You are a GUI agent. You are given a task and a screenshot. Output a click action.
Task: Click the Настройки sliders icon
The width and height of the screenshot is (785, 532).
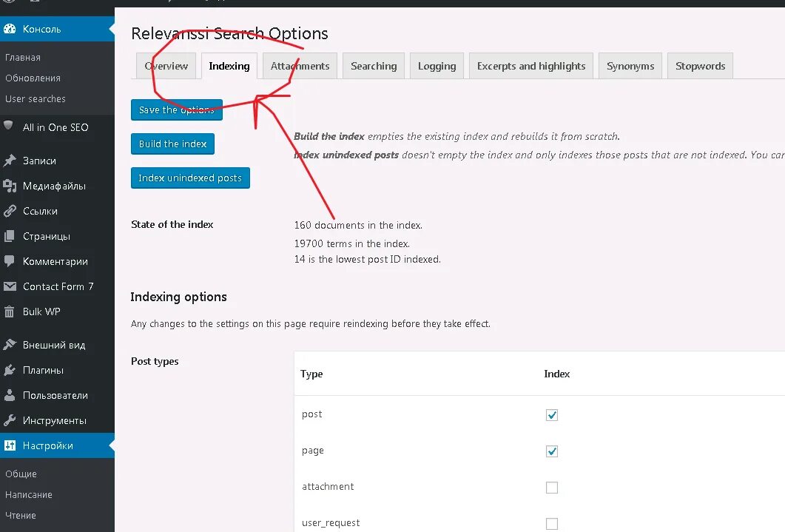tap(10, 445)
